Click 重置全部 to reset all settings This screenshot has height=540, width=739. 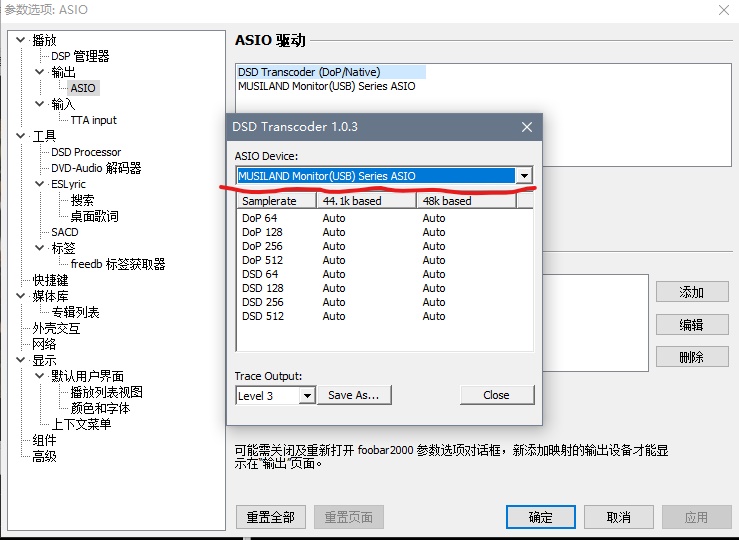pos(270,517)
